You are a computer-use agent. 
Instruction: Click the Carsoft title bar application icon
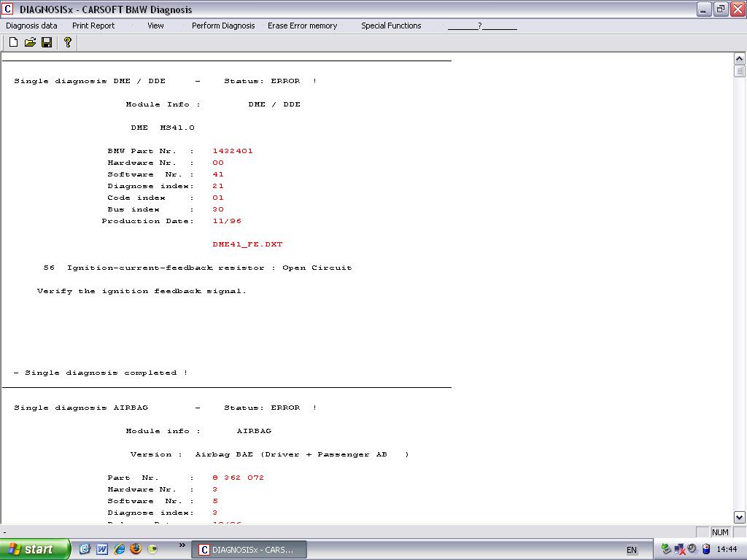[x=7, y=9]
